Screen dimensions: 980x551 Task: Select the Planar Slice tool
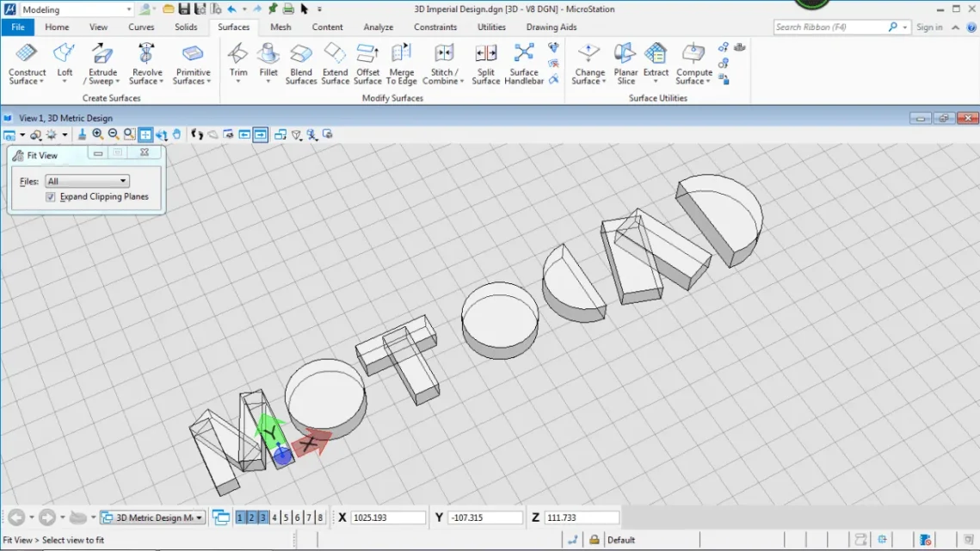(626, 63)
